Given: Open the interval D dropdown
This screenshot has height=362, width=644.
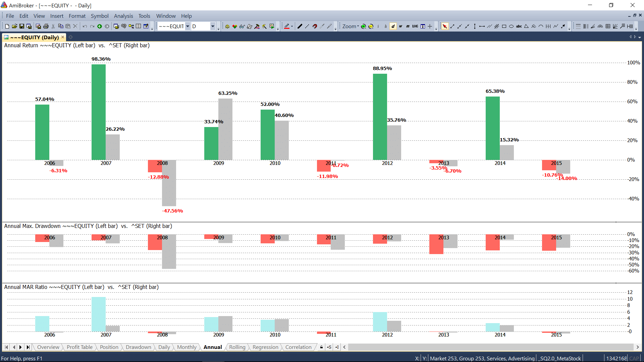Looking at the screenshot, I should (212, 26).
